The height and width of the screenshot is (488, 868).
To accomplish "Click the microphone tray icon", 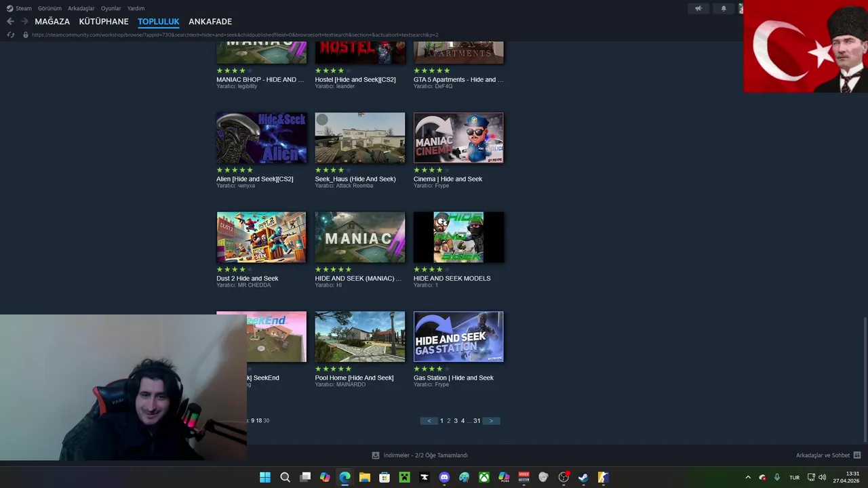I will [x=777, y=477].
